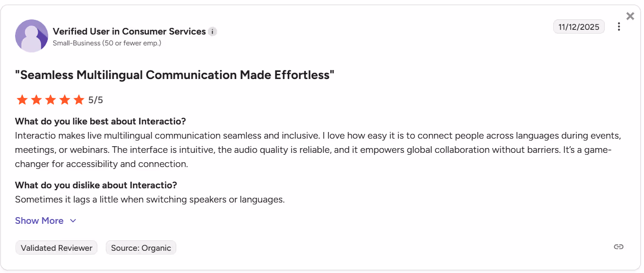Click the question What do you dislike
The height and width of the screenshot is (273, 644).
click(95, 185)
